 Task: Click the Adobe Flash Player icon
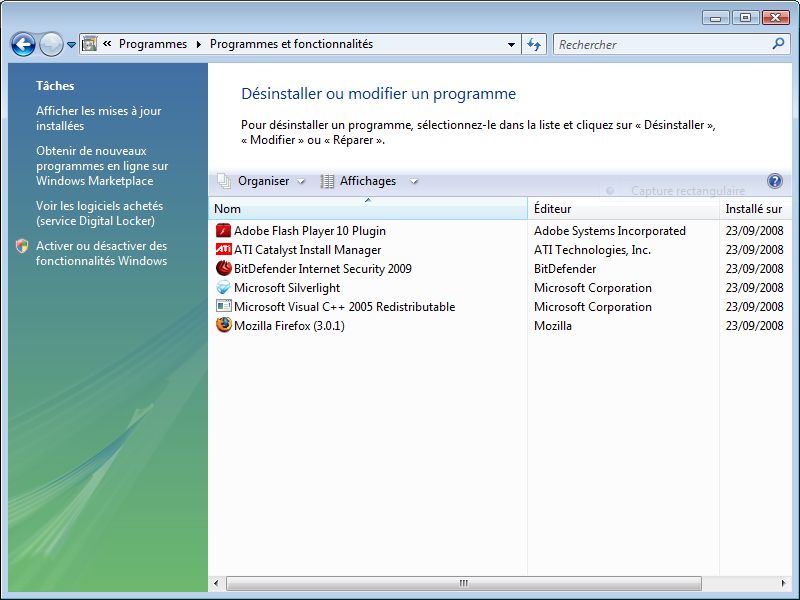click(223, 231)
